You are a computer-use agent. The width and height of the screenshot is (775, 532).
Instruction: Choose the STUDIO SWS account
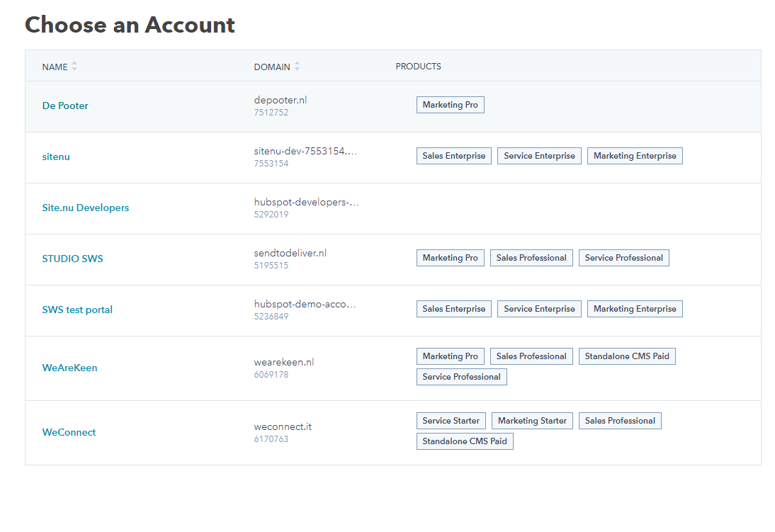73,259
